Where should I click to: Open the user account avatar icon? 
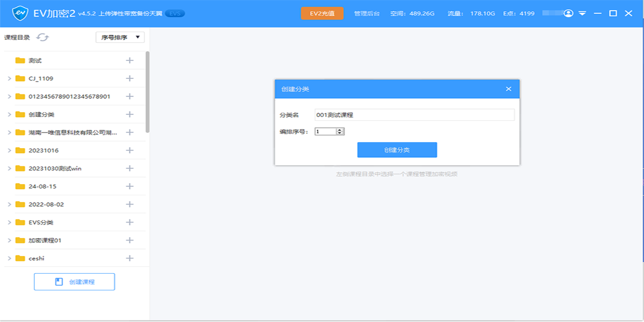(569, 13)
